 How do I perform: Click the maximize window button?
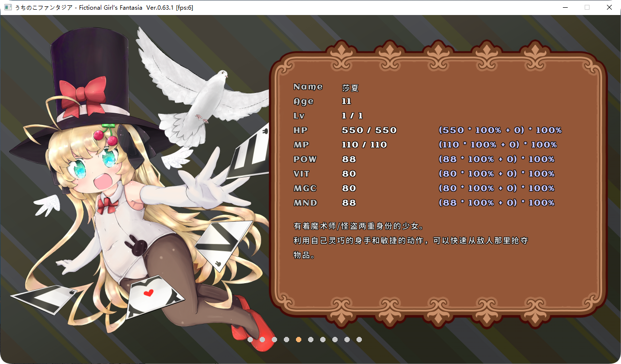(x=587, y=7)
